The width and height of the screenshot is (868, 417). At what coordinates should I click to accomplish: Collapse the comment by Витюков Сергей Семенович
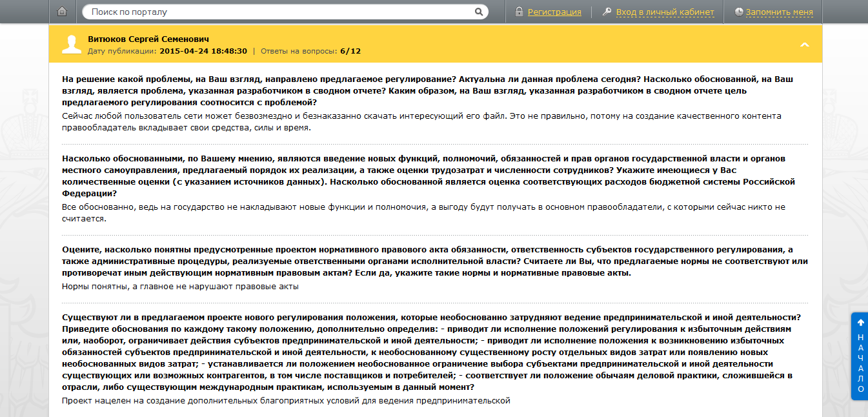pyautogui.click(x=805, y=45)
